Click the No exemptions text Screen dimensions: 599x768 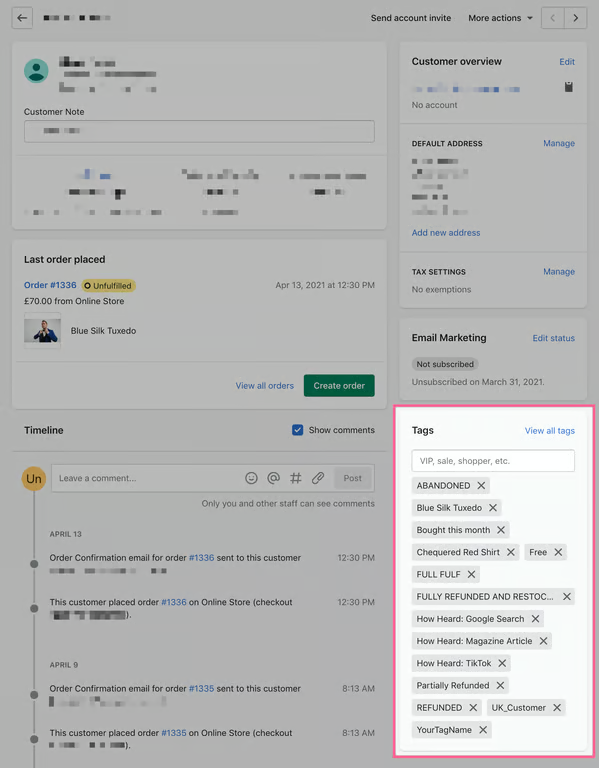click(x=441, y=289)
